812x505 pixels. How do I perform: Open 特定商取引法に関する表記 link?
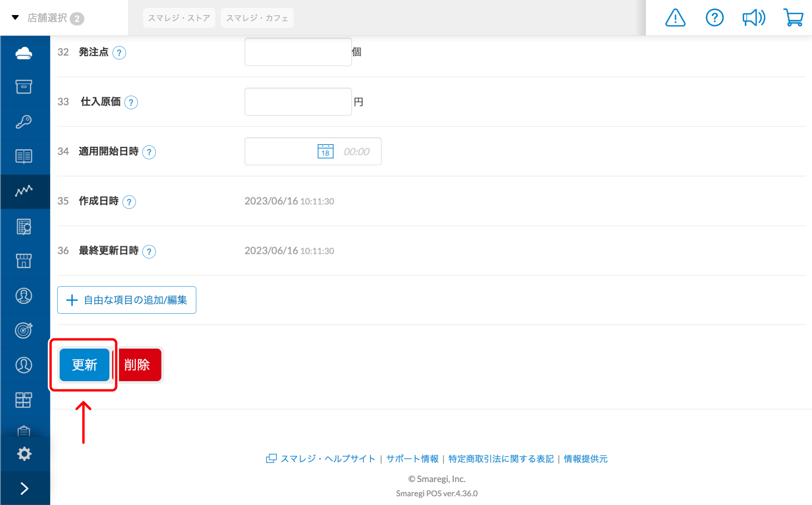coord(501,459)
